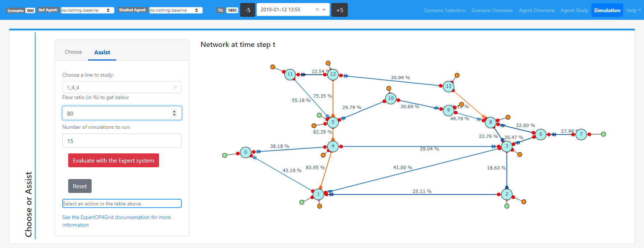Screen dimensions: 644x248
Task: Select substation node 3 in network graph
Action: click(507, 146)
